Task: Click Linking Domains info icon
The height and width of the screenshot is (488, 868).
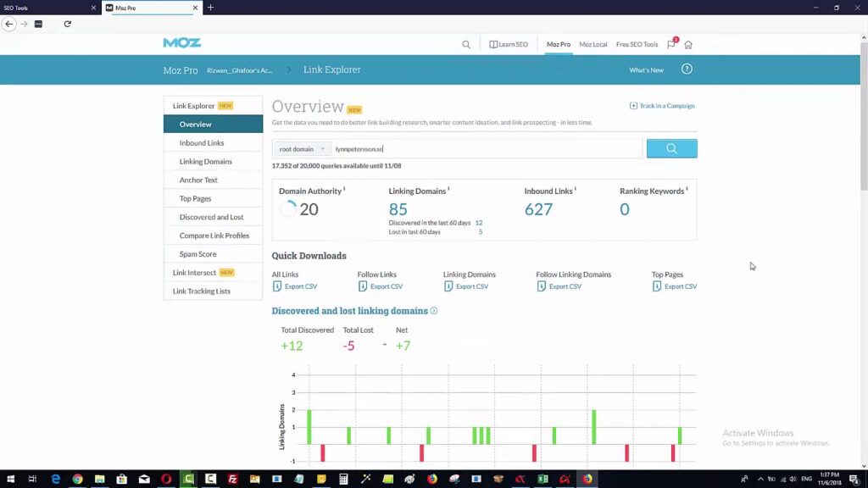Action: click(448, 189)
